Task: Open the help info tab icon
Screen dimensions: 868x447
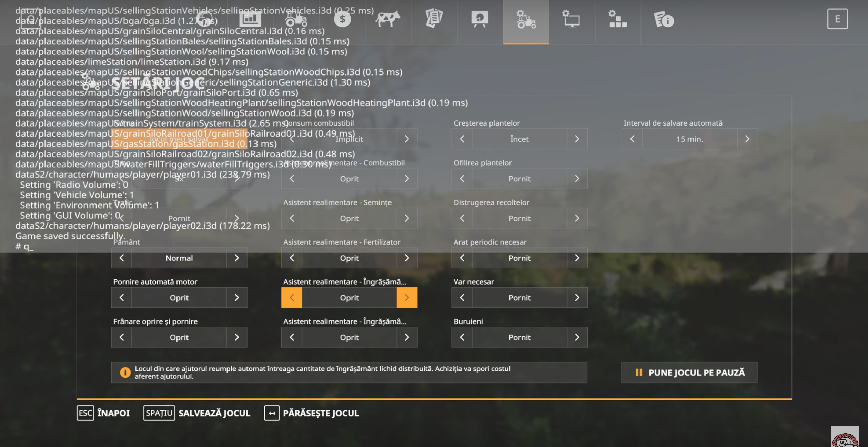Action: [x=664, y=19]
